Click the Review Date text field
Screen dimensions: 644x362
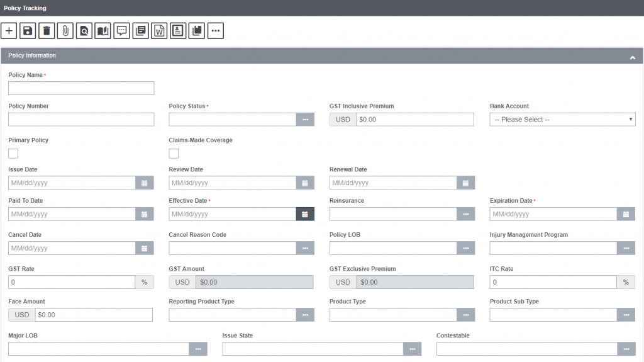pos(233,183)
